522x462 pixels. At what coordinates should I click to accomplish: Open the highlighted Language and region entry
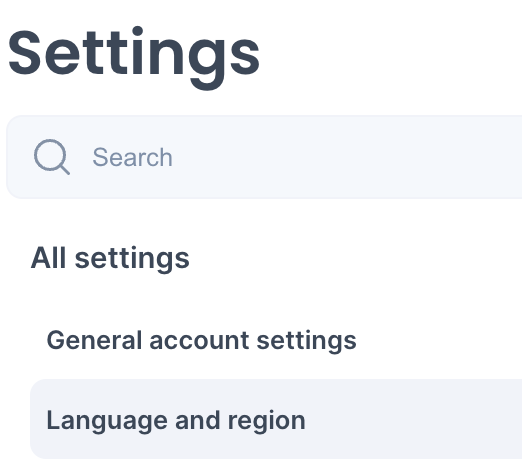pos(276,419)
